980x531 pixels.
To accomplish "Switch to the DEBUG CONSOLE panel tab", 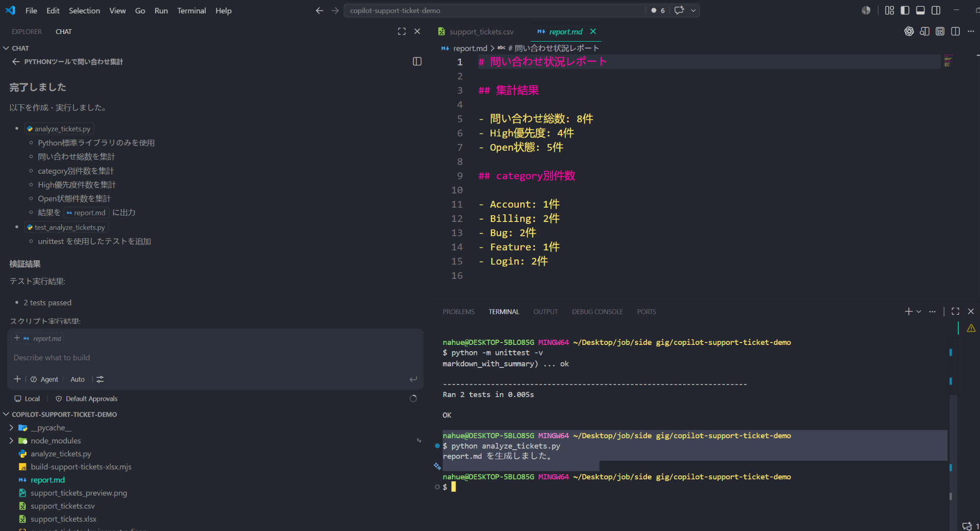I will point(597,311).
